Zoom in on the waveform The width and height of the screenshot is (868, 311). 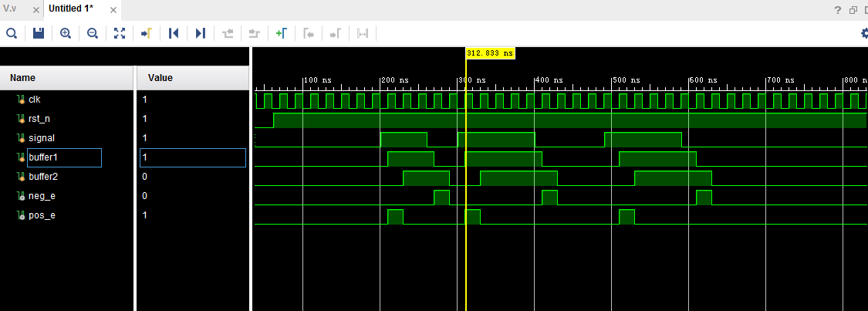66,33
